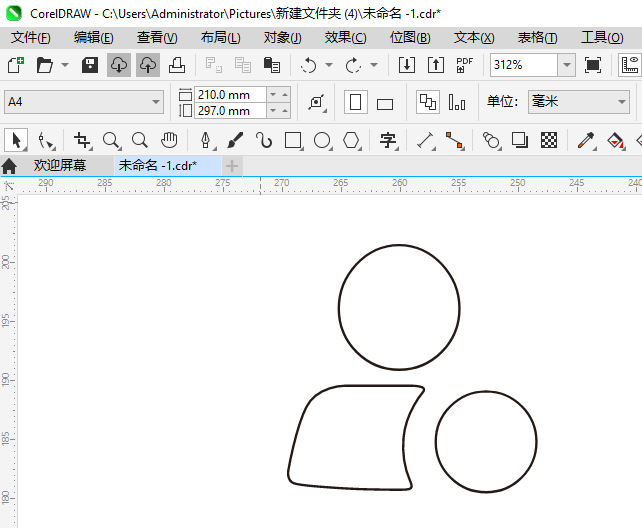The image size is (642, 528).
Task: Toggle full-screen preview icon
Action: 593,65
